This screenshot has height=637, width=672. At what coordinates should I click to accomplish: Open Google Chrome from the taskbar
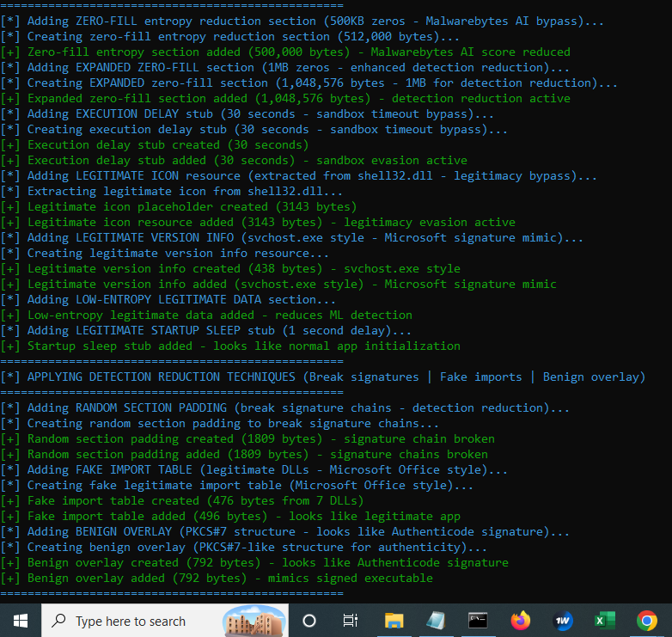(x=647, y=621)
